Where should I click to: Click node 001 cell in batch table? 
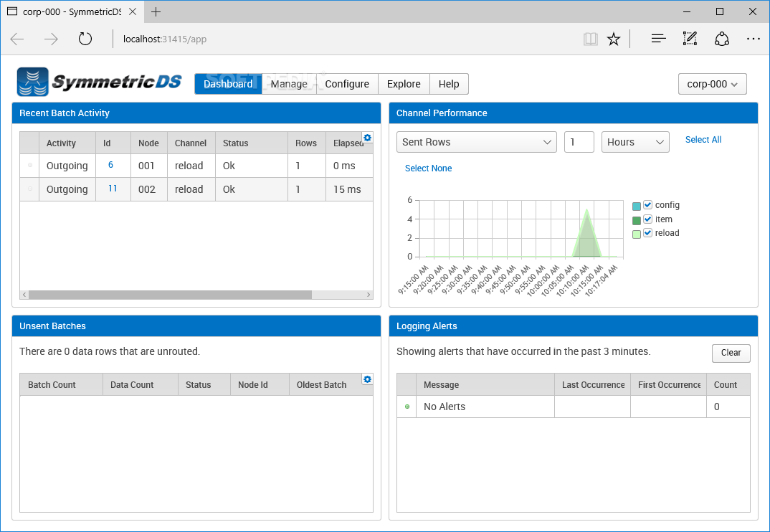click(x=149, y=166)
